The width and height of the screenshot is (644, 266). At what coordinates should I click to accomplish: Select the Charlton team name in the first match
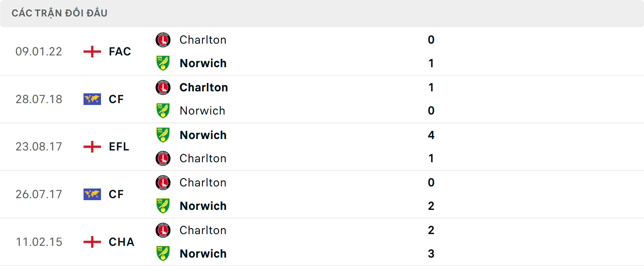tap(203, 40)
